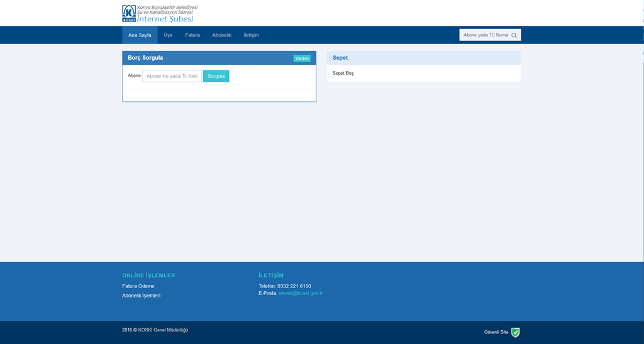Click the ekoski@koski.gov.tr email link
644x344 pixels.
click(301, 293)
